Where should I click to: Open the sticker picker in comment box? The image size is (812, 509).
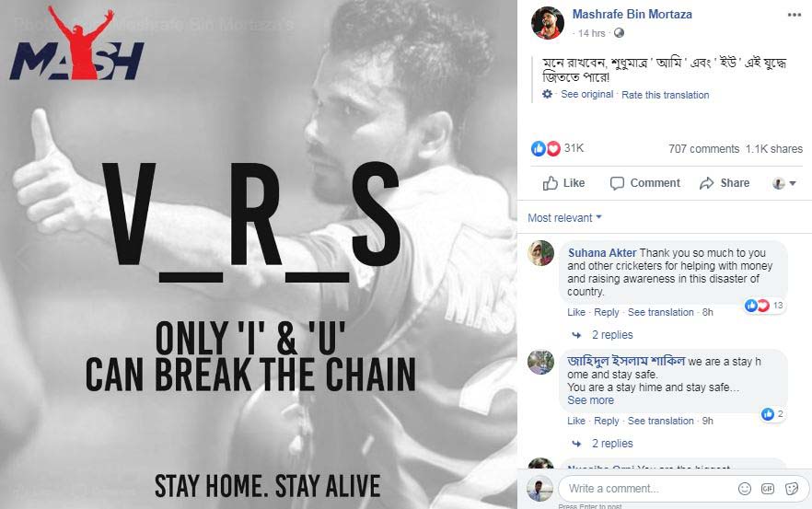pos(792,488)
